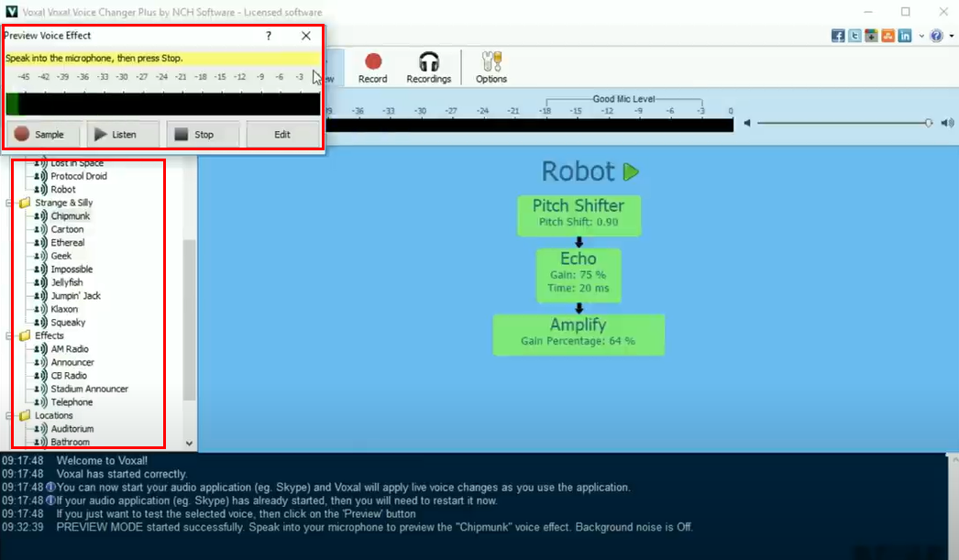This screenshot has width=959, height=560.
Task: Select the CB Radio voice
Action: point(69,376)
